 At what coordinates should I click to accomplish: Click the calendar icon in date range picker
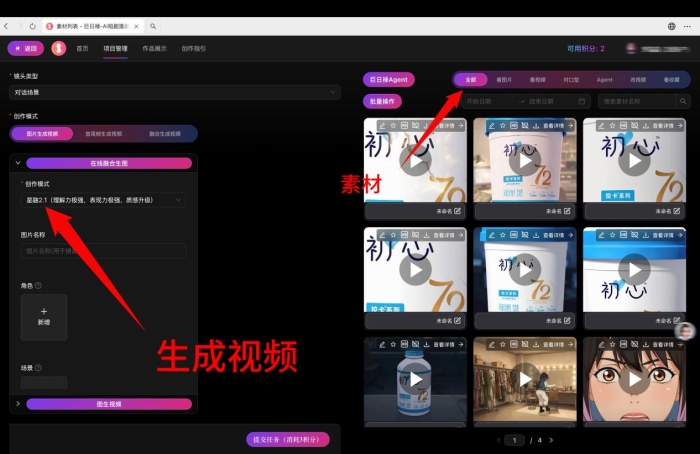(581, 101)
